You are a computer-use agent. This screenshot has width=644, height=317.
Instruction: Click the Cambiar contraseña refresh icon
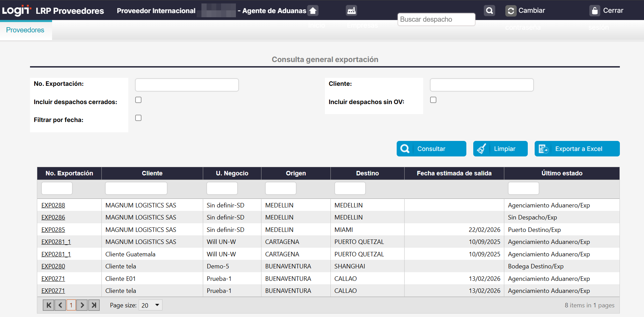(511, 11)
